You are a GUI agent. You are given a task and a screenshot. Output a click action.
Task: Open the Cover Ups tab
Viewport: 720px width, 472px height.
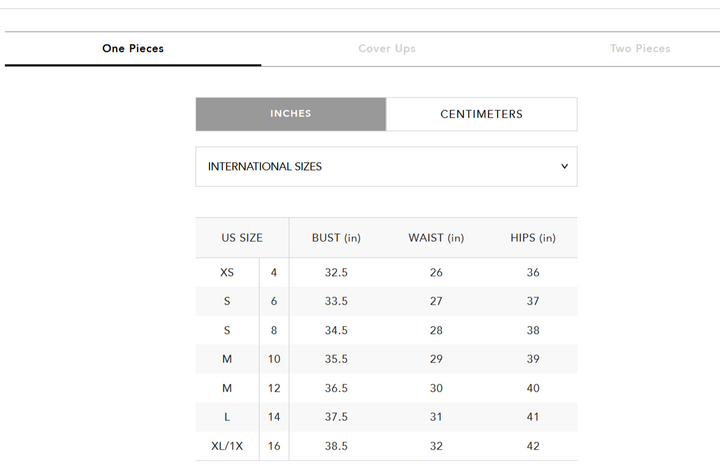387,48
